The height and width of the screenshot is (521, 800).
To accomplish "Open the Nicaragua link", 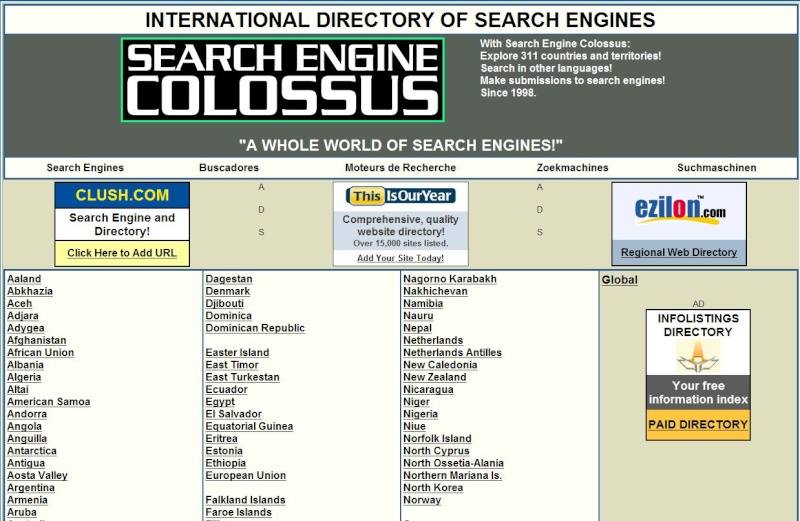I will coord(428,389).
